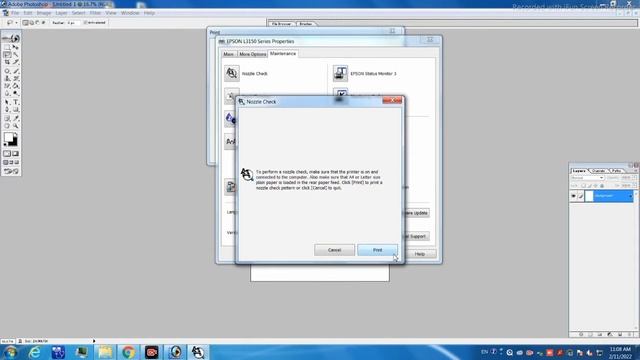
Task: Hide the Background layer with eye icon
Action: click(573, 196)
